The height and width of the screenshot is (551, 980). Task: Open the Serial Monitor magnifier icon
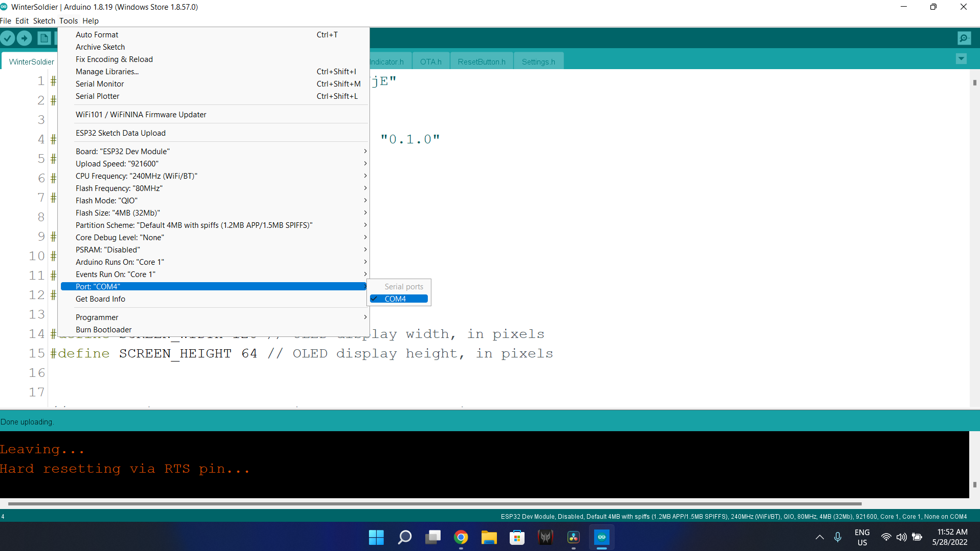964,38
